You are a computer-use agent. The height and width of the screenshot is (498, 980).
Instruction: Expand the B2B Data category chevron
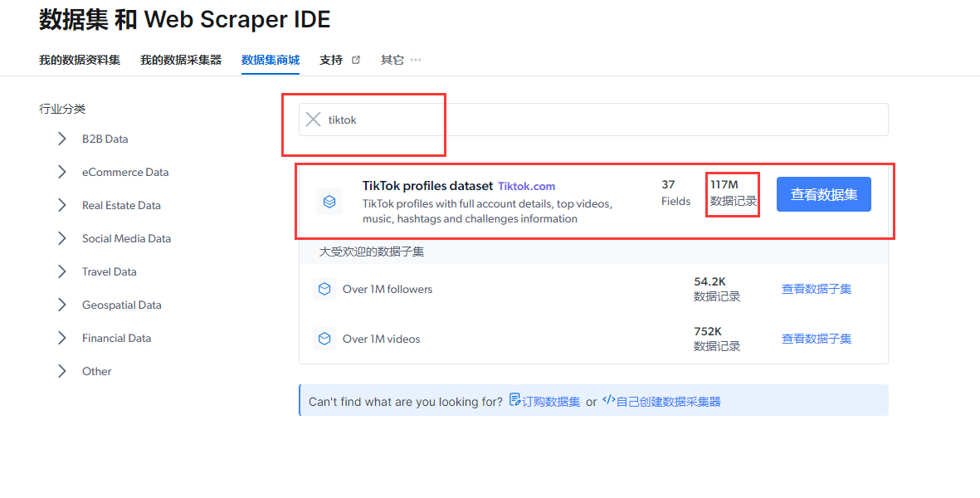(x=62, y=139)
